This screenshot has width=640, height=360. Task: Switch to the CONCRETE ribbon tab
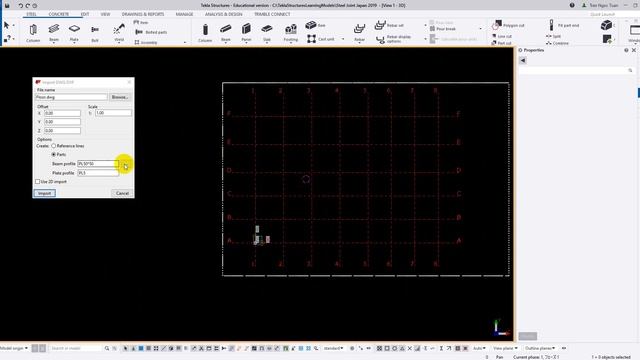[x=59, y=14]
